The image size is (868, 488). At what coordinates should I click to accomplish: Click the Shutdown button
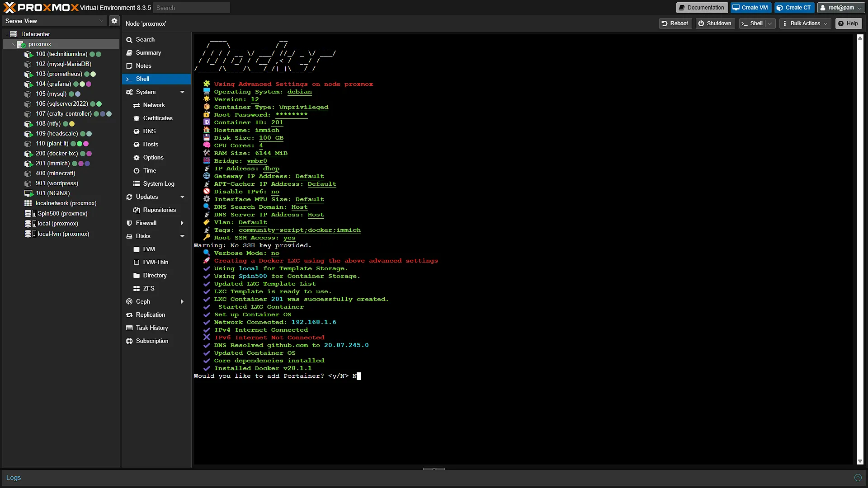tap(714, 23)
